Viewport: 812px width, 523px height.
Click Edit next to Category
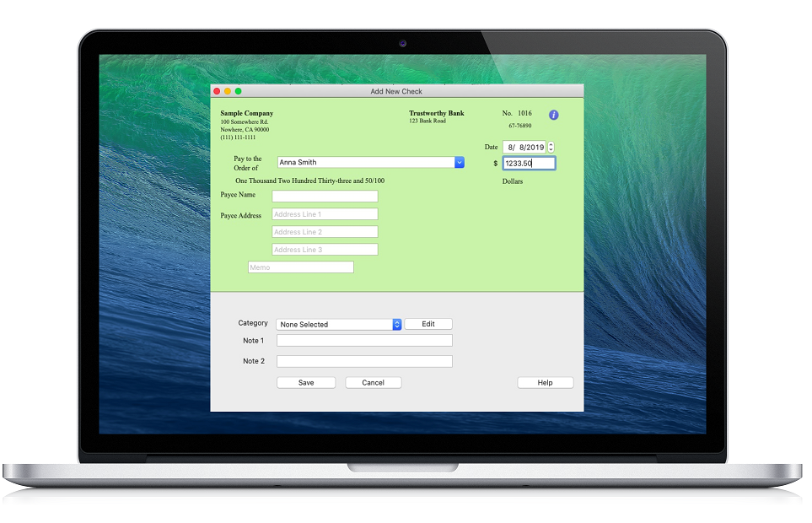click(x=428, y=324)
